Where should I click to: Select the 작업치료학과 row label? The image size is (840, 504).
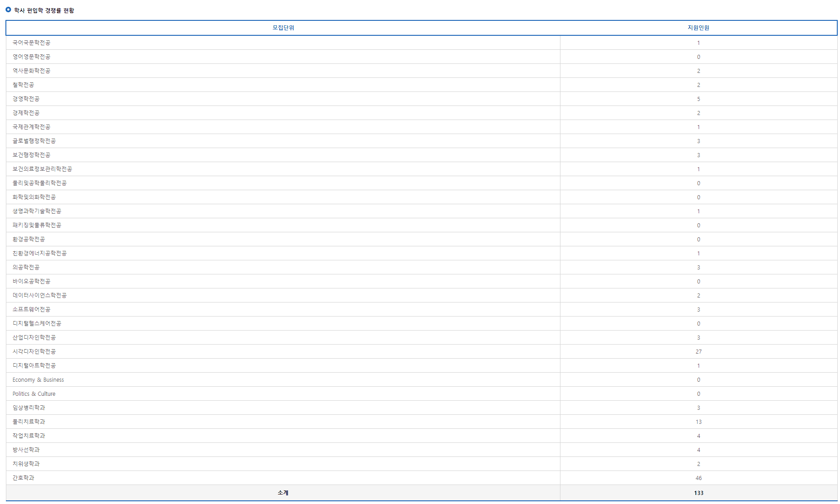[x=29, y=436]
